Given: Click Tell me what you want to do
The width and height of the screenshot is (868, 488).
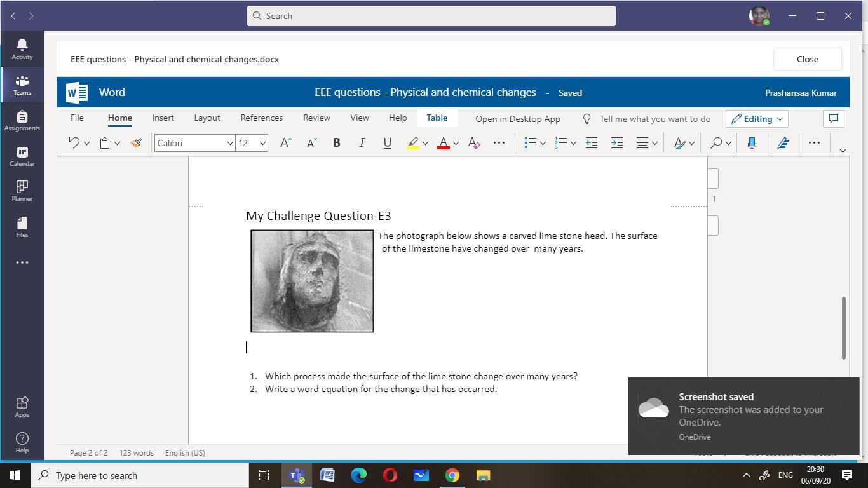Looking at the screenshot, I should point(655,119).
